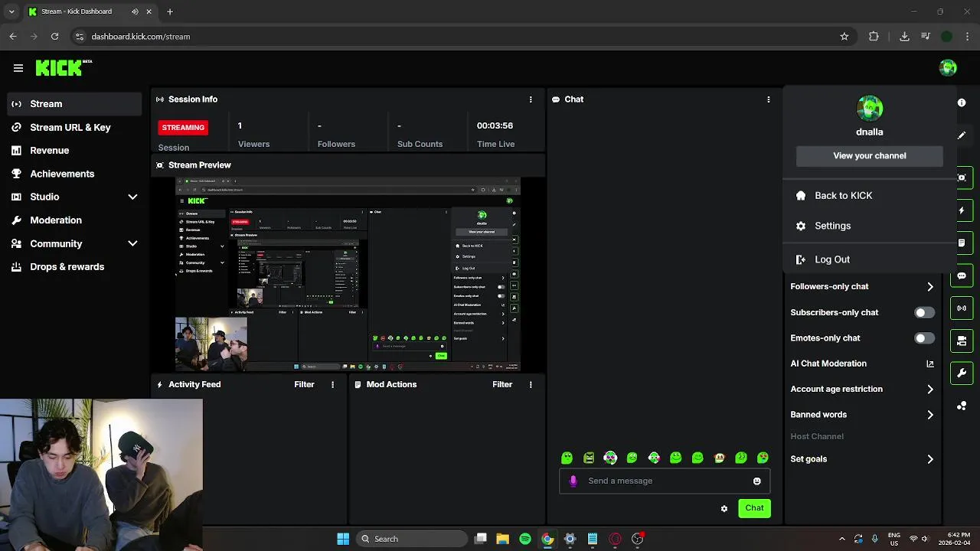The width and height of the screenshot is (980, 551).
Task: Open Activity Feed Filter dropdown
Action: tap(304, 385)
